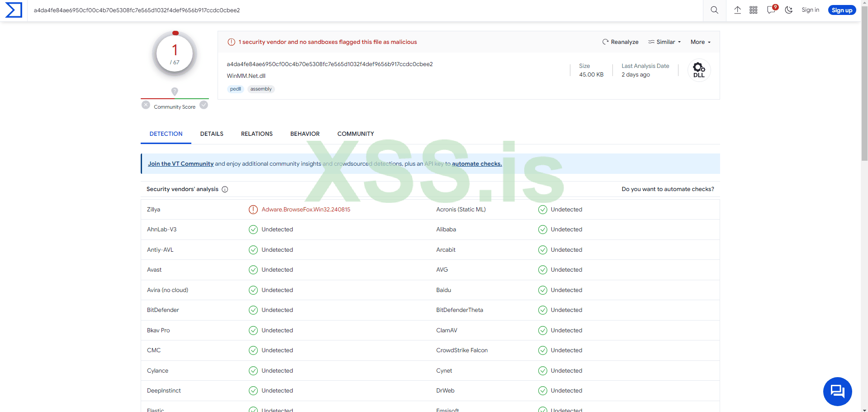Click the file hash in the summary card
Viewport: 868px width, 412px height.
tap(330, 64)
